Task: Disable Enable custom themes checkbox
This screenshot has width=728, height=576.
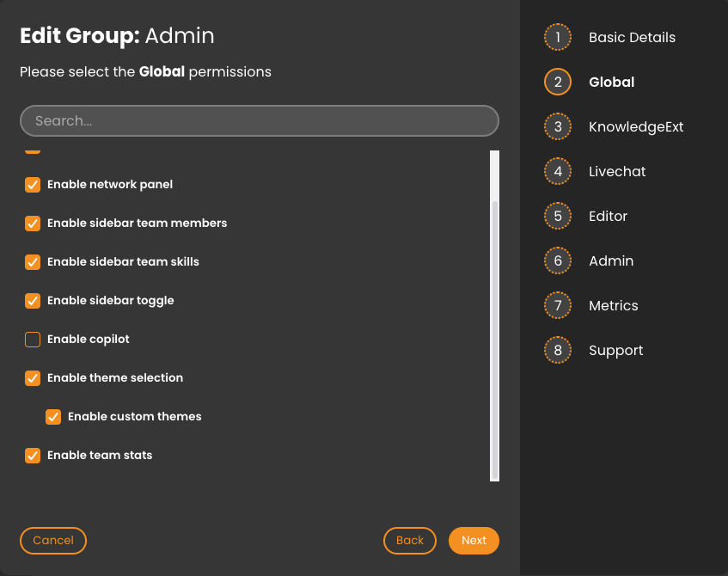Action: 53,417
